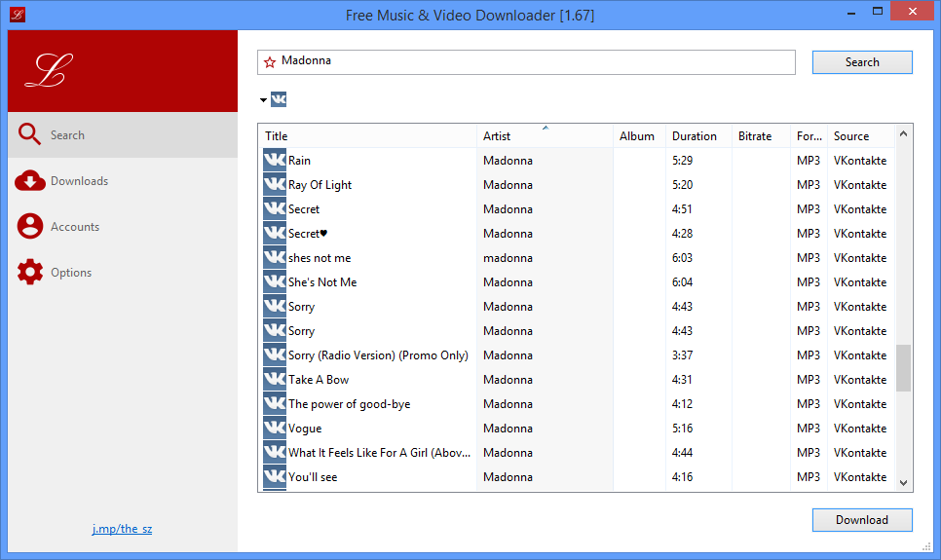Click lowercase "madonna" artist cell
This screenshot has width=941, height=560.
508,258
